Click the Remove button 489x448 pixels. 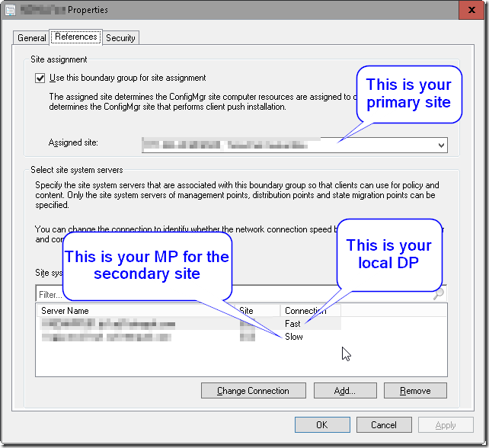pyautogui.click(x=415, y=391)
